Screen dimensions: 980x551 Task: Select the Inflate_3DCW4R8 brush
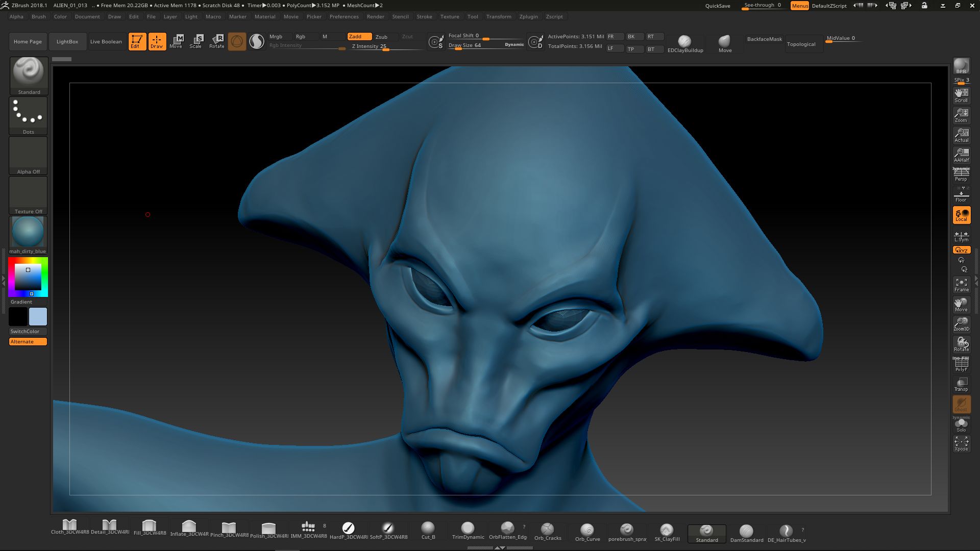tap(189, 528)
